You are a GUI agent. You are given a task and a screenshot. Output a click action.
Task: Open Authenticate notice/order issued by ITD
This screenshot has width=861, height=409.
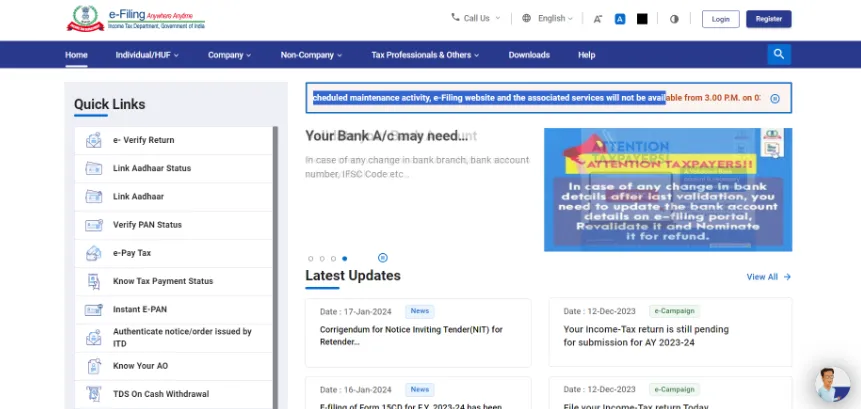click(x=174, y=338)
